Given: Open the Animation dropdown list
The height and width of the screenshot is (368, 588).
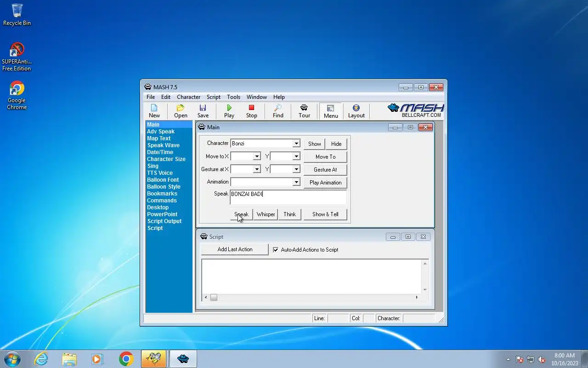Looking at the screenshot, I should click(x=296, y=182).
